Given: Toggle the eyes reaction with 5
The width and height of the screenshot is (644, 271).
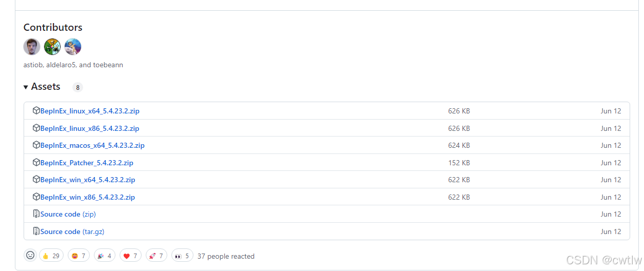Looking at the screenshot, I should [182, 256].
